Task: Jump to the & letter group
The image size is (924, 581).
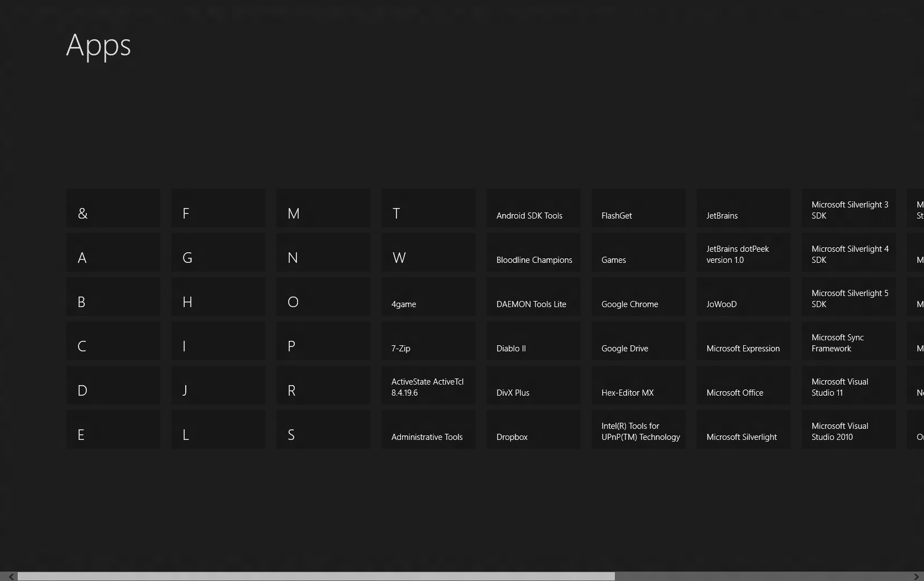Action: coord(113,208)
